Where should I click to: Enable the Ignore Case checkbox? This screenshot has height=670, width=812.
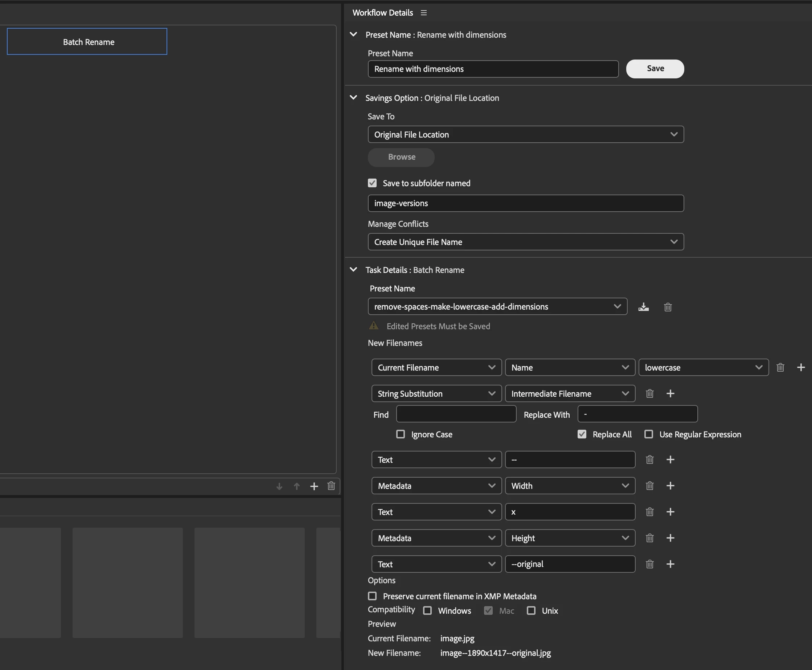(401, 434)
